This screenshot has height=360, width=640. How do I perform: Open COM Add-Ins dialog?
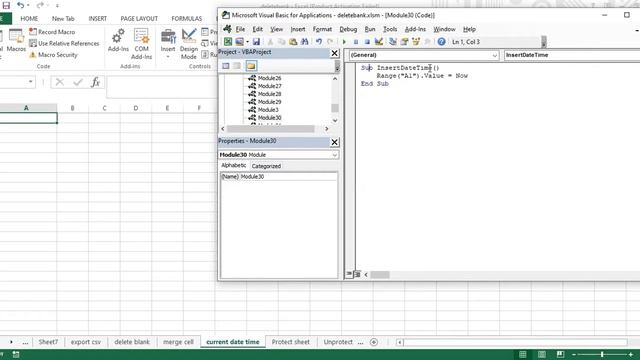(141, 44)
